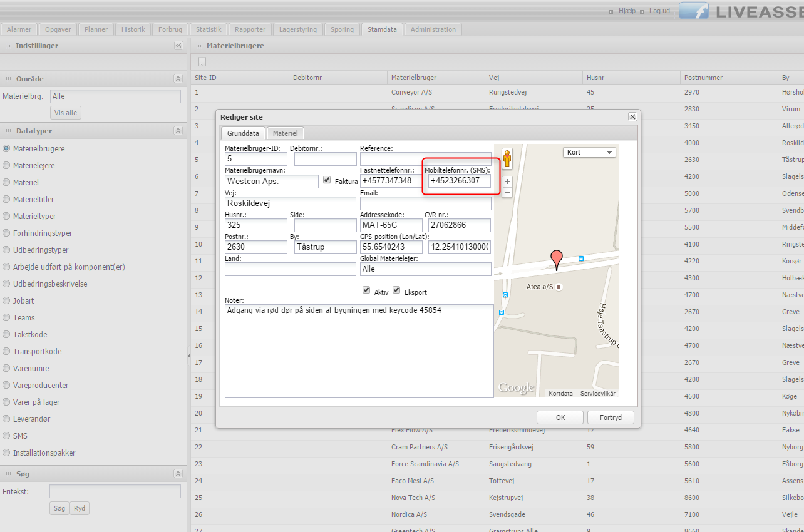Switch to the Materiel tab in dialog
The height and width of the screenshot is (532, 804).
click(x=285, y=133)
